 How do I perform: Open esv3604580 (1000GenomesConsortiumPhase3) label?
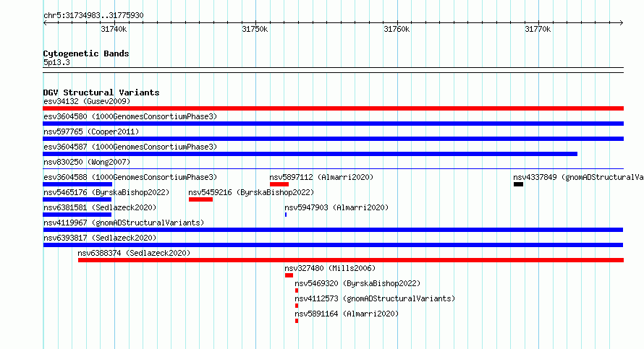point(130,116)
